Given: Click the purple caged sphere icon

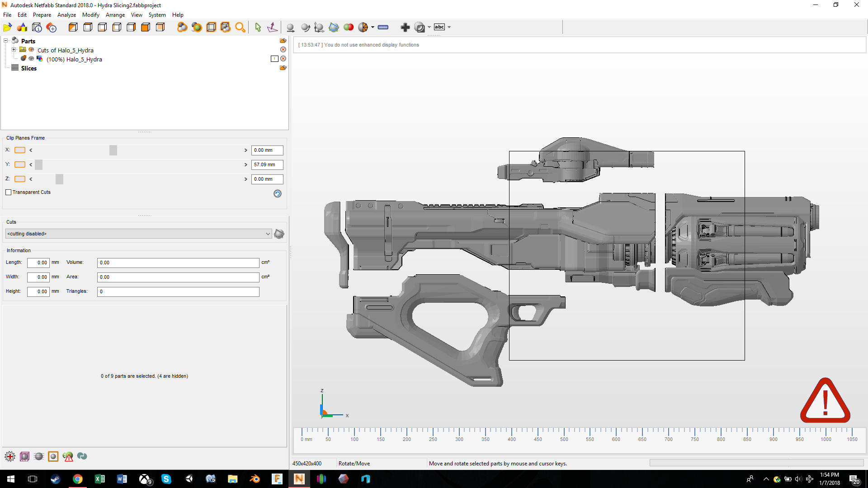Looking at the screenshot, I should tap(24, 456).
